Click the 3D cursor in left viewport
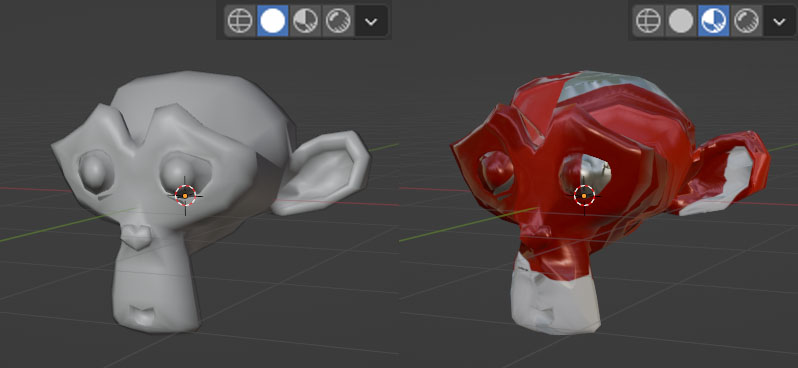798x368 pixels. (185, 195)
